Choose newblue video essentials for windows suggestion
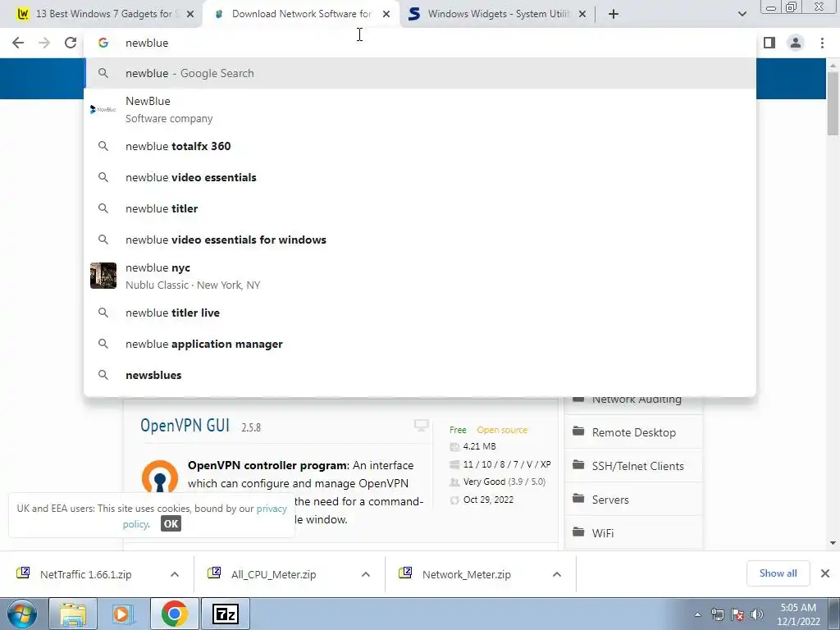Viewport: 840px width, 630px height. coord(420,240)
